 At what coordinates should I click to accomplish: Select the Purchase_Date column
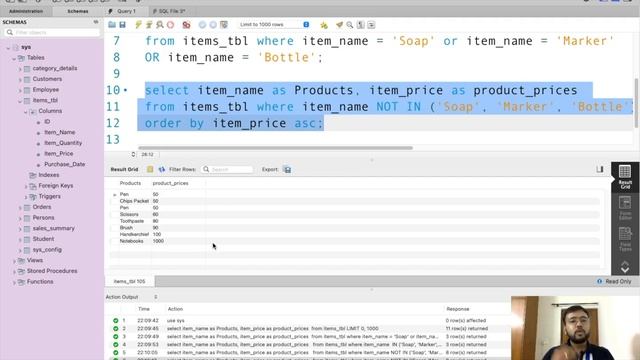click(64, 164)
